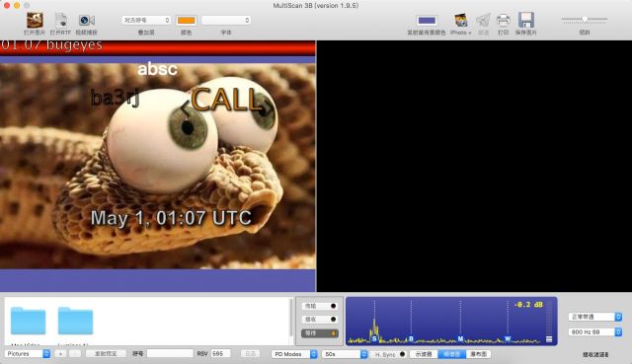Open the overlay layer dropdown in the toolbar
The height and width of the screenshot is (364, 632).
point(146,20)
